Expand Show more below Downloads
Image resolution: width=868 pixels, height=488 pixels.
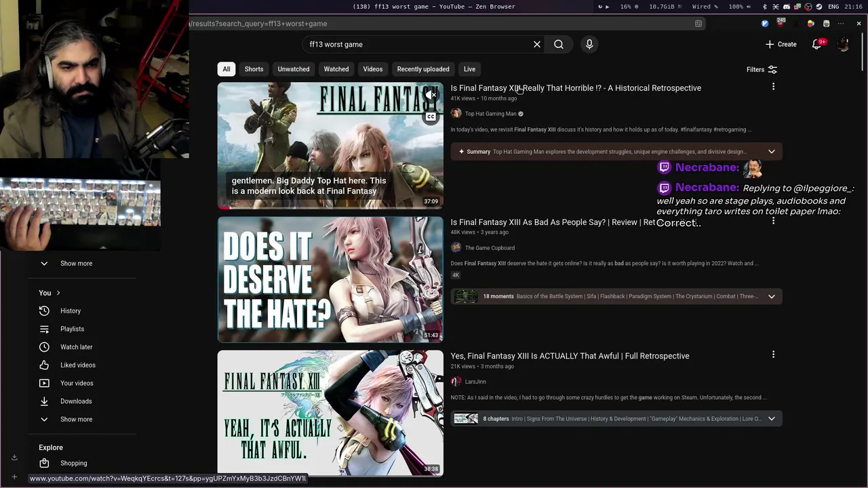point(76,419)
